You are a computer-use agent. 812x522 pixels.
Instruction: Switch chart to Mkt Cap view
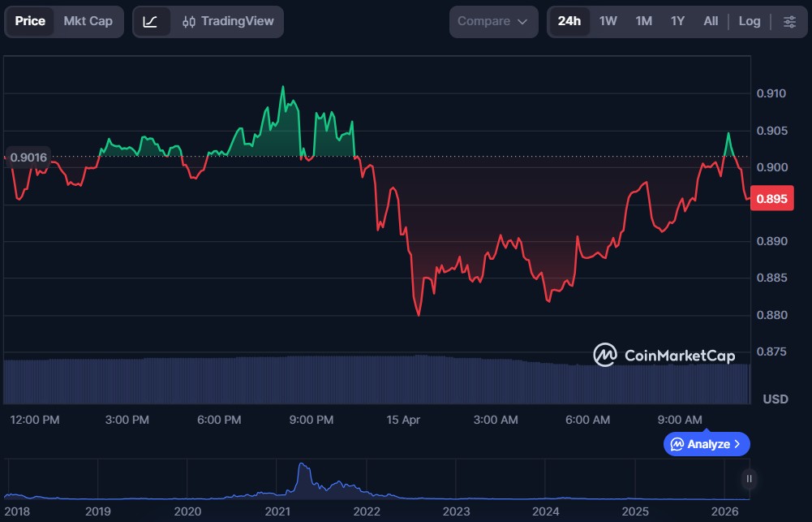click(88, 22)
